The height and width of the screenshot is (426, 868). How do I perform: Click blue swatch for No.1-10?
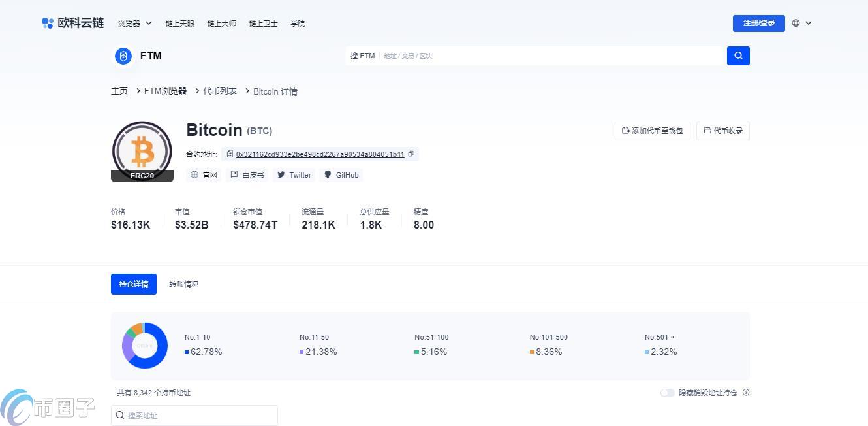(x=187, y=352)
